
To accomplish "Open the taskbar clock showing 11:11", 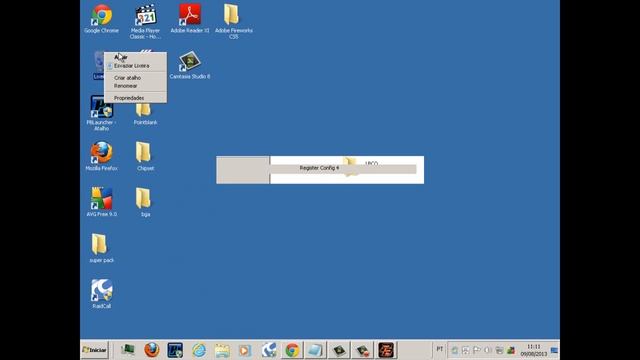I will [533, 350].
